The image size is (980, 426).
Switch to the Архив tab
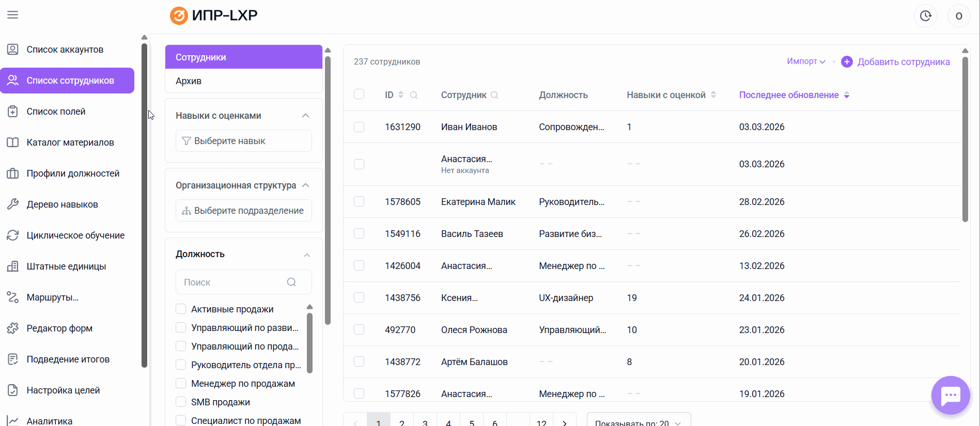(189, 81)
